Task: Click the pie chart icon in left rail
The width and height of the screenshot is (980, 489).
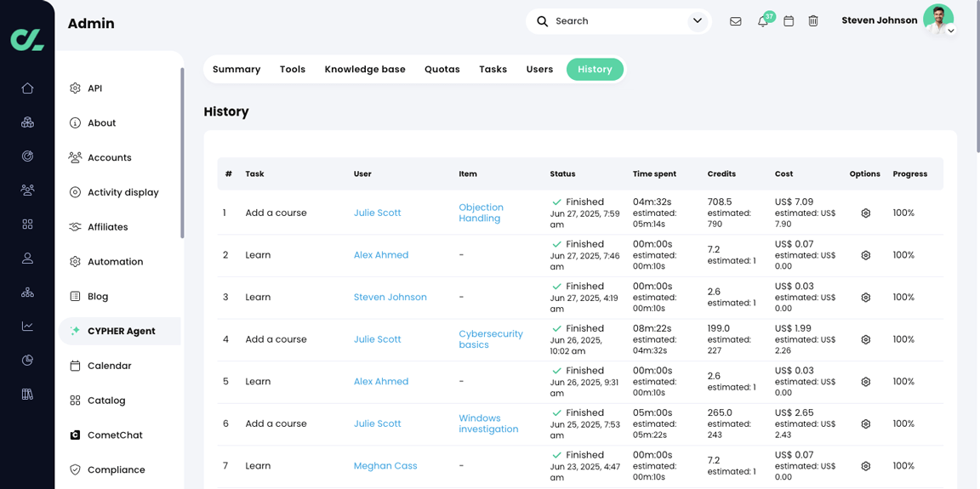Action: pos(27,361)
